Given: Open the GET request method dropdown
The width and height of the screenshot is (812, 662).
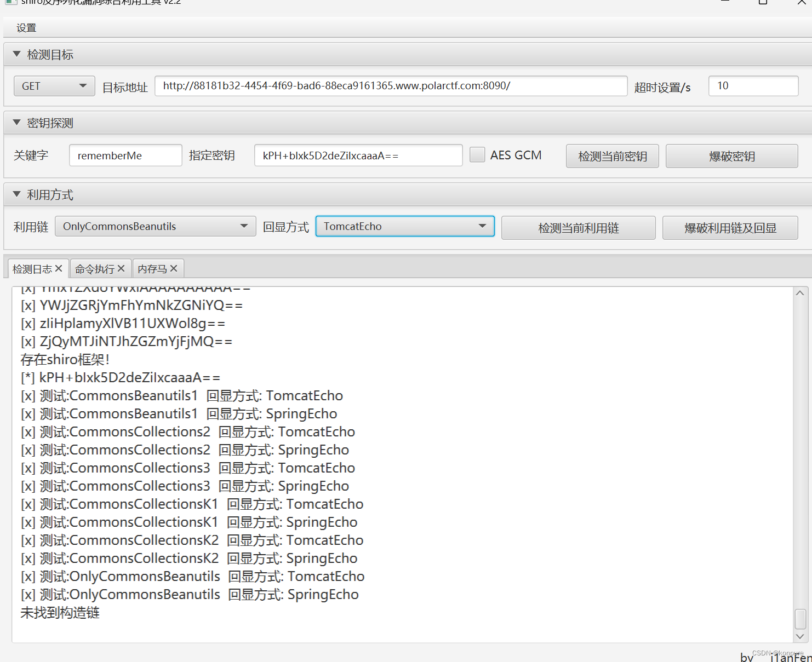Looking at the screenshot, I should click(54, 86).
